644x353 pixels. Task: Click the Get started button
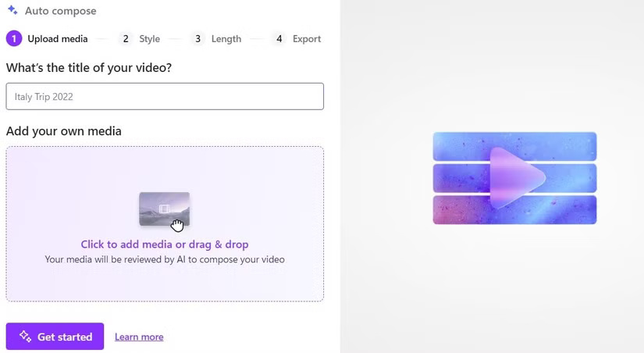point(55,337)
